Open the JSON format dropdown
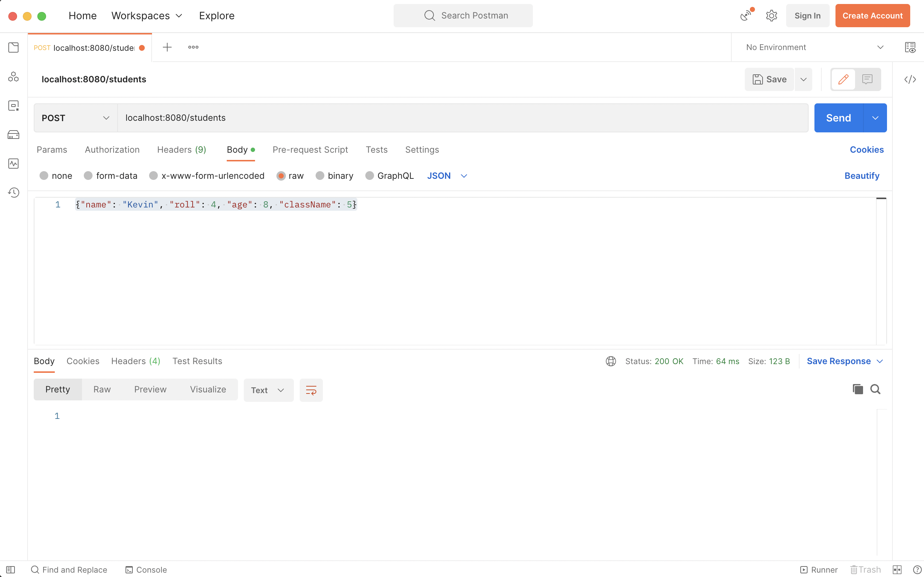This screenshot has height=577, width=924. [447, 176]
